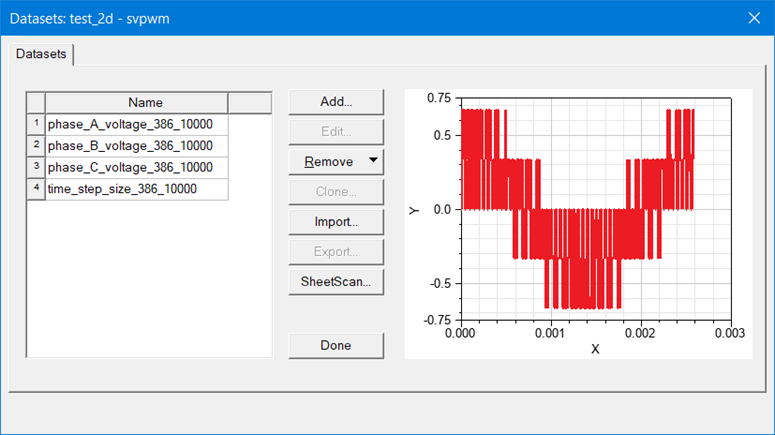Open the Remove dropdown arrow
The image size is (775, 435).
tap(374, 160)
